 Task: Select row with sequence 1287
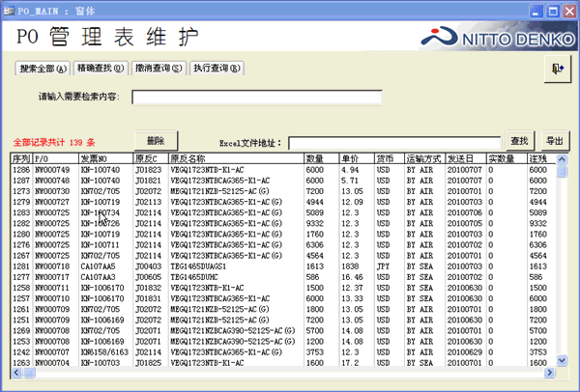tap(283, 181)
